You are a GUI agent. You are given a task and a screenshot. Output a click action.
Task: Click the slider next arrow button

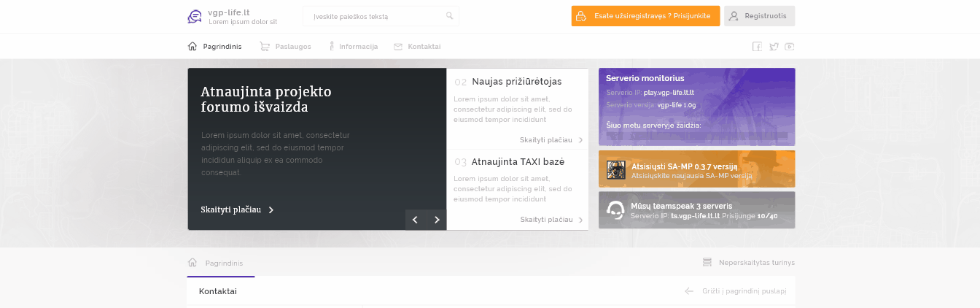coord(436,220)
